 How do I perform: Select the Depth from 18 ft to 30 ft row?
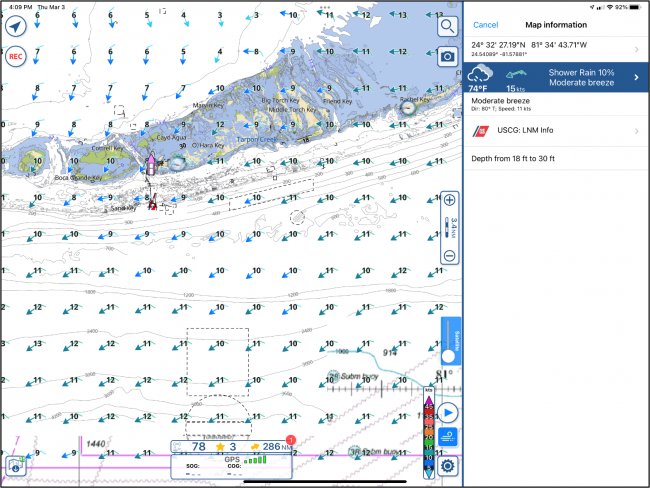point(556,155)
